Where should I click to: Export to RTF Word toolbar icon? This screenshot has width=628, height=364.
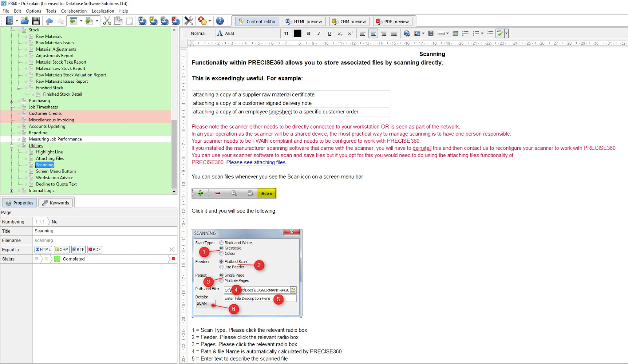click(164, 21)
